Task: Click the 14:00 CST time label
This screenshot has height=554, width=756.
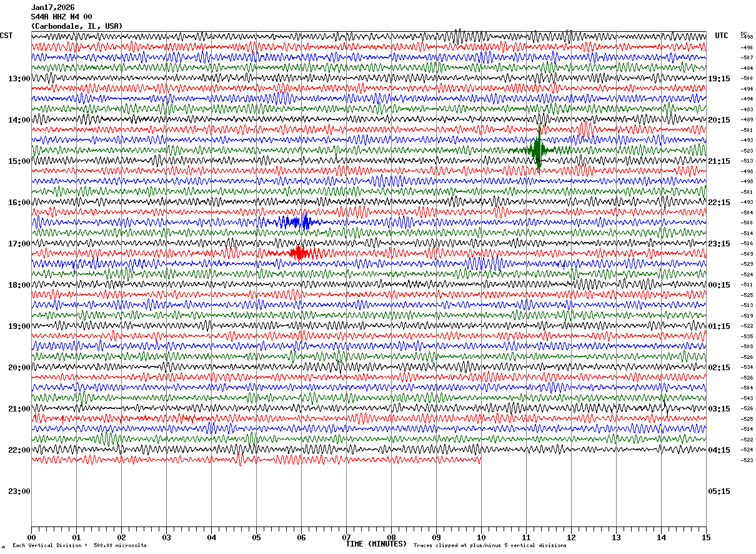Action: click(x=19, y=120)
